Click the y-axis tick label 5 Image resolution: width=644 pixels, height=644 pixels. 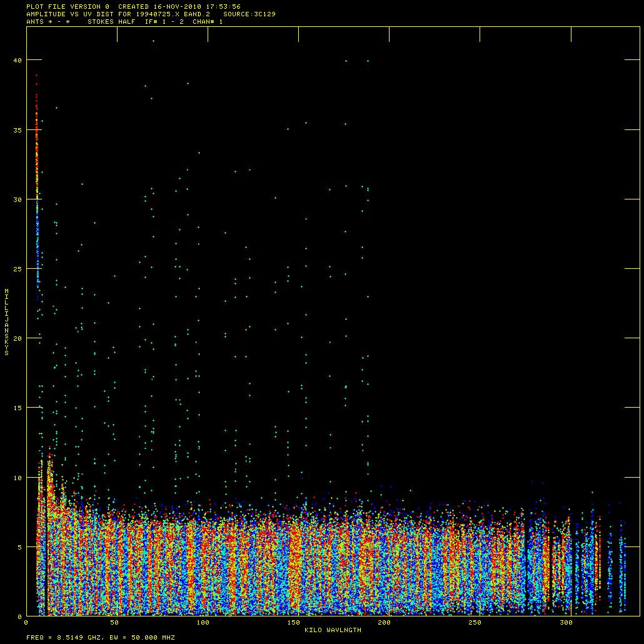(19, 547)
